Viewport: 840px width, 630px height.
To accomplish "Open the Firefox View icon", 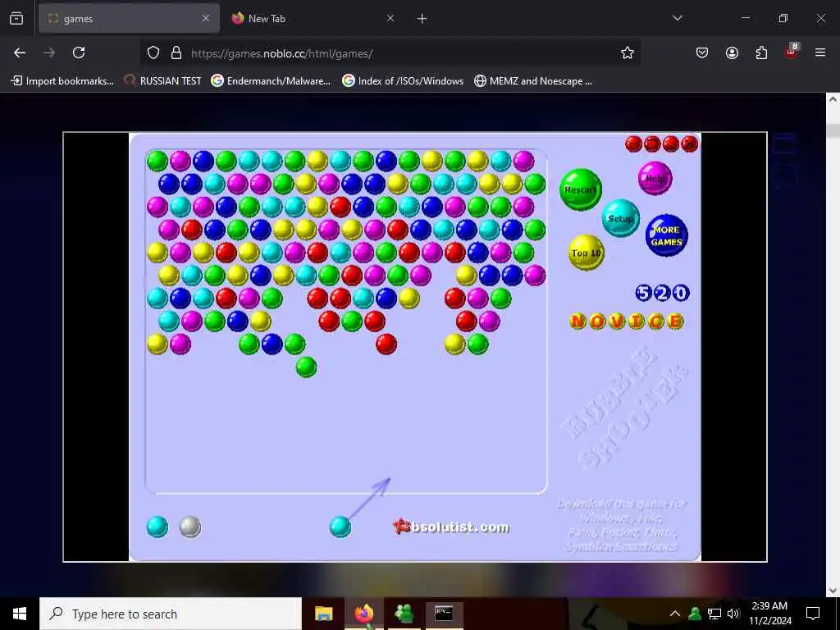I will point(16,18).
